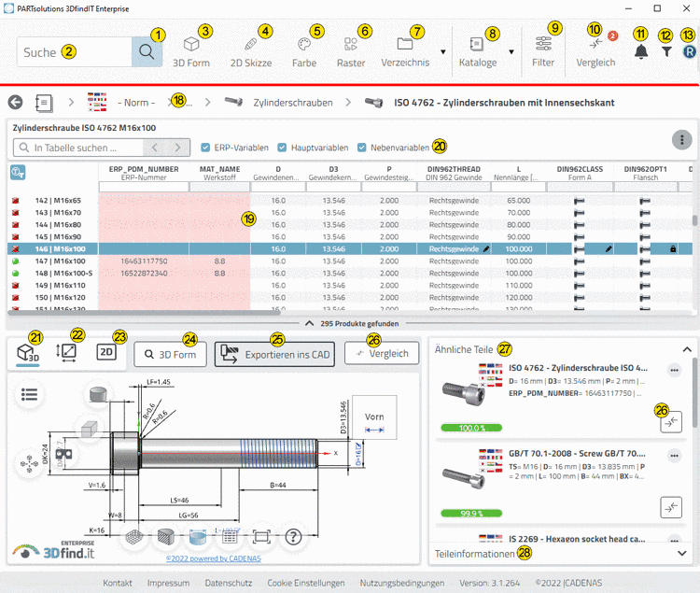Toggle the Hauptvariablen checkbox
700x593 pixels.
[x=282, y=148]
